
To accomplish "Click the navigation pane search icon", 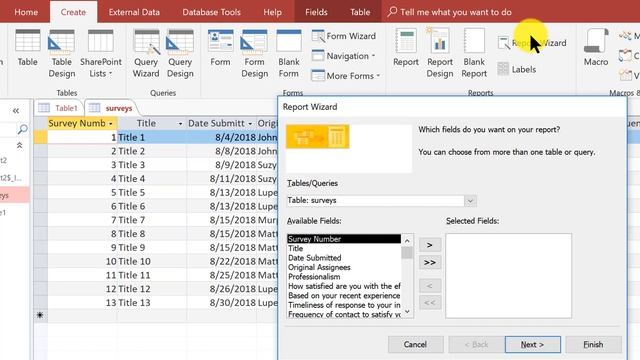I will point(23,129).
